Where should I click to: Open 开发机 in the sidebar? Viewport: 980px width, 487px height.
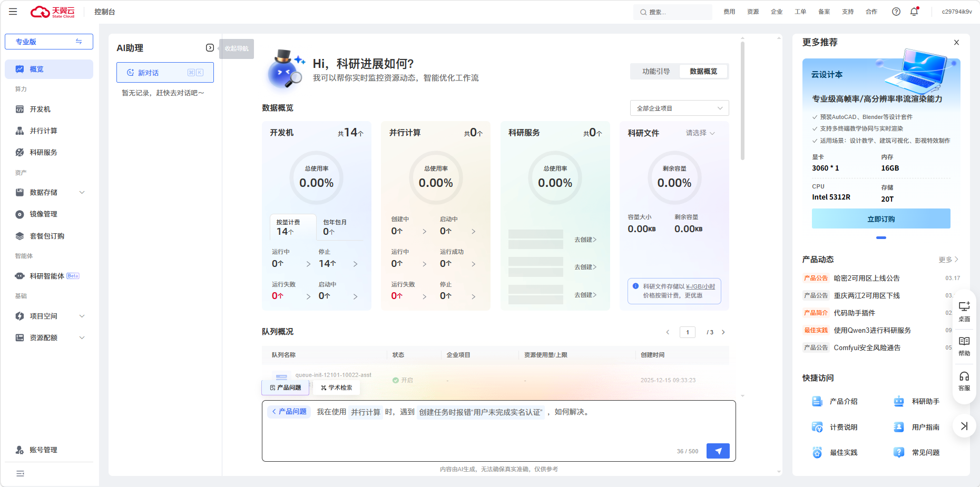point(40,109)
